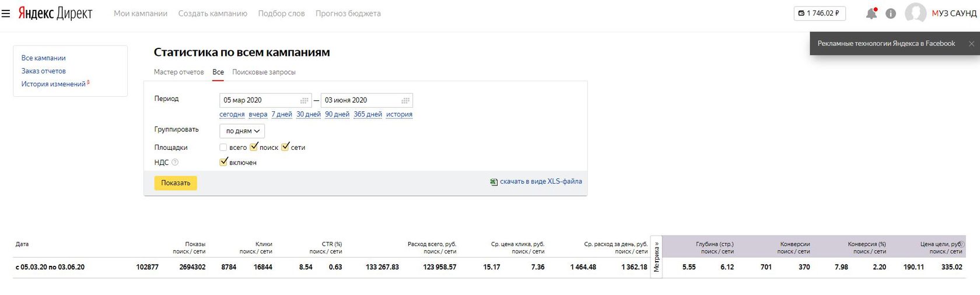Screen dimensions: 980x295
Task: Uncheck the 'поиск' checkbox
Action: (x=254, y=147)
